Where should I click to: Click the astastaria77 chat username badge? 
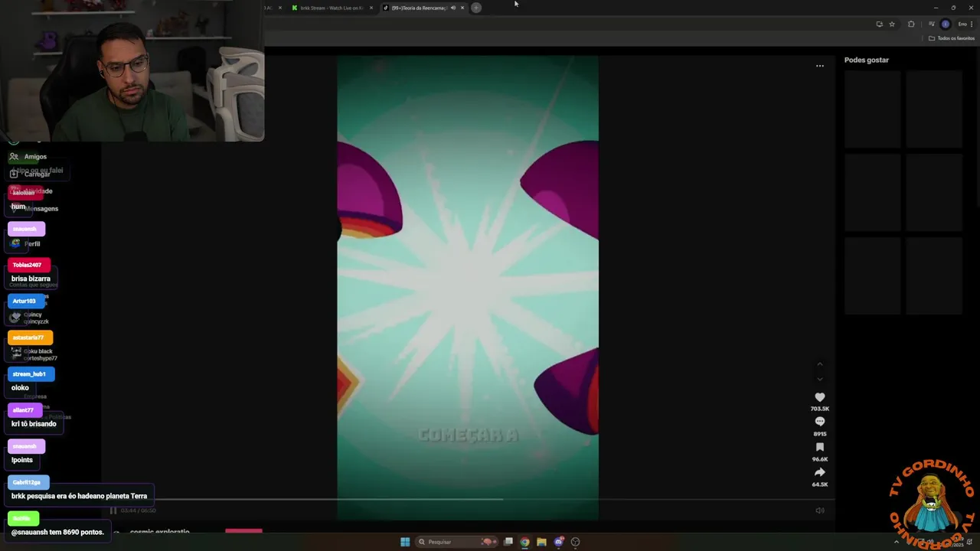30,337
